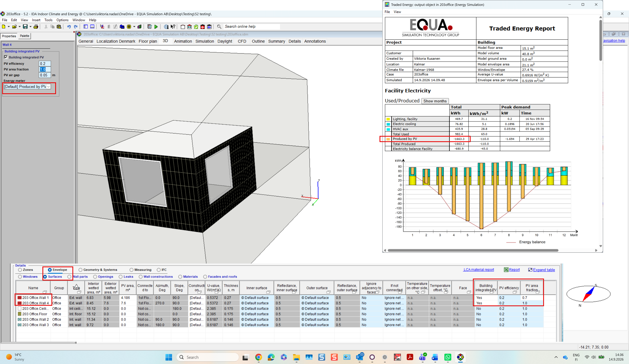Click the Show months button
Screen dimensions: 629x364
[x=435, y=101]
